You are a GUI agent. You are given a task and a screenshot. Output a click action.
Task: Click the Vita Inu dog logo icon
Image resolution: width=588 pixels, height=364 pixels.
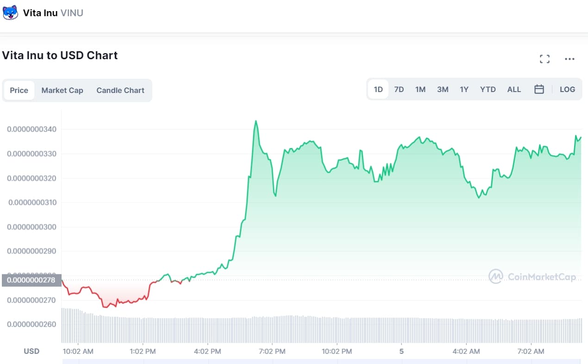[x=11, y=12]
